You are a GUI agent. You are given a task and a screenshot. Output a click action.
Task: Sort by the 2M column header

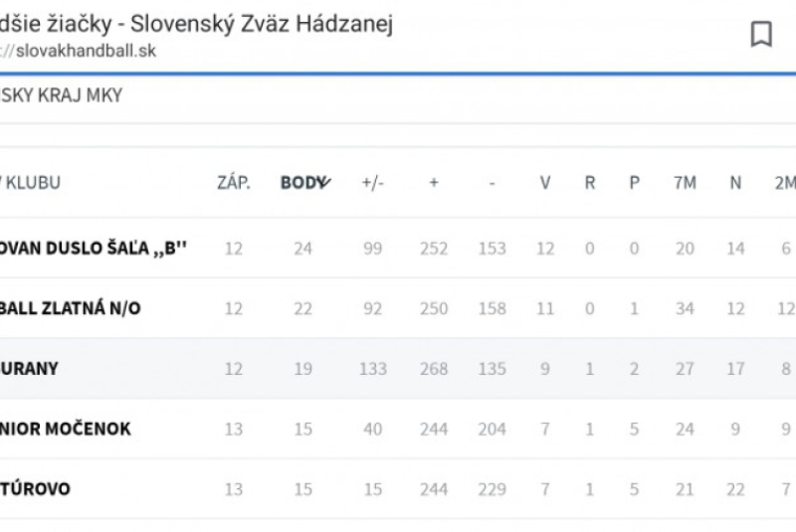click(784, 183)
